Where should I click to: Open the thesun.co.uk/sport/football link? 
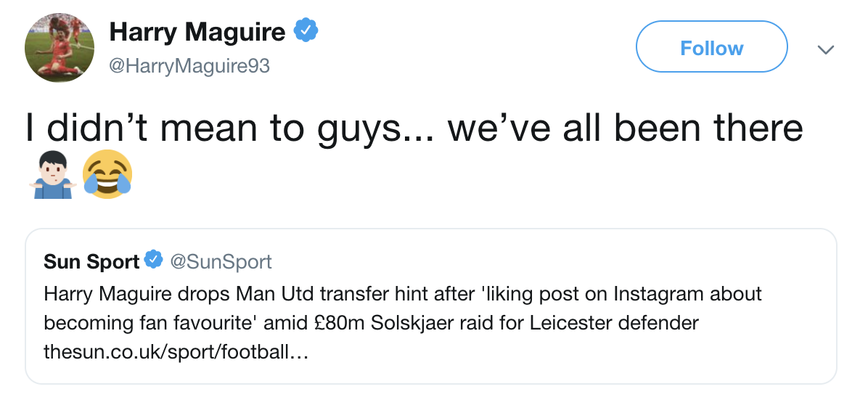[178, 353]
